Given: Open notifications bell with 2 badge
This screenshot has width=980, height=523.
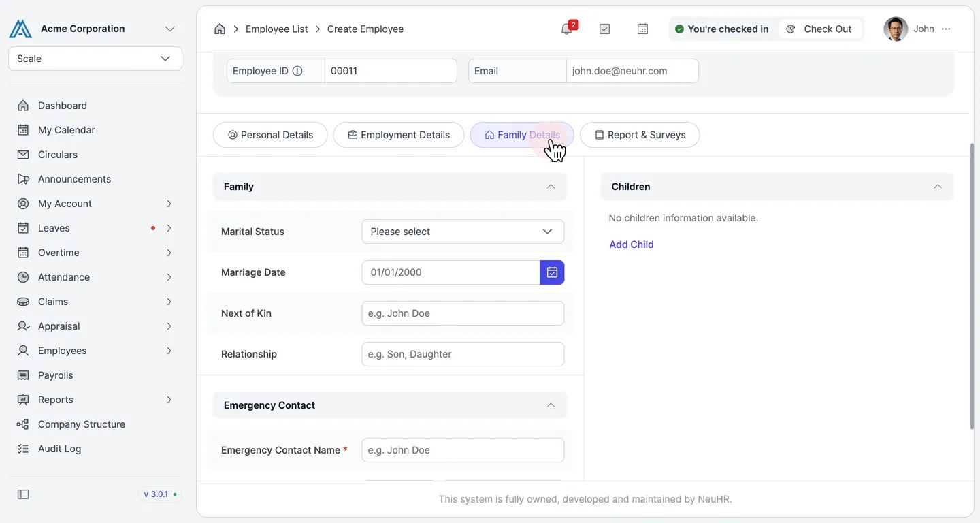Looking at the screenshot, I should [x=568, y=28].
